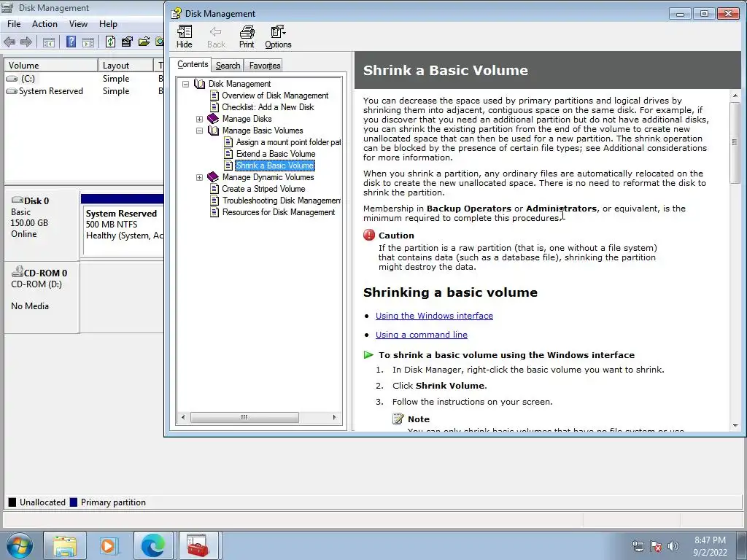The width and height of the screenshot is (747, 560).
Task: Open Troubleshooting Disk Management topic
Action: pos(281,201)
